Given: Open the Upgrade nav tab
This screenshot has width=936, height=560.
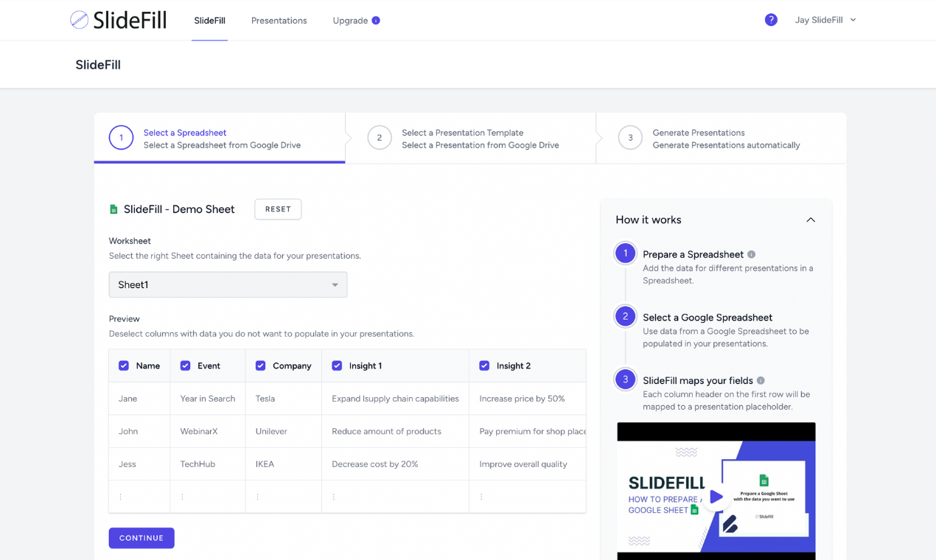Looking at the screenshot, I should click(x=350, y=21).
